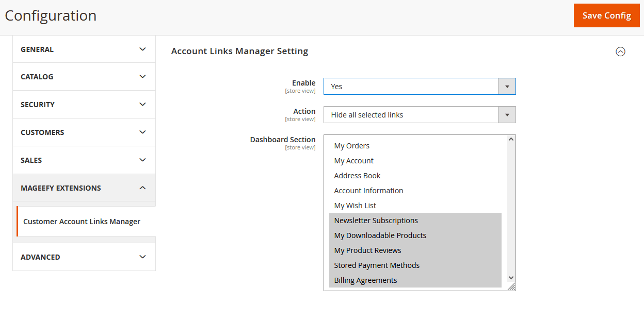
Task: Select My Wish List option
Action: 355,206
